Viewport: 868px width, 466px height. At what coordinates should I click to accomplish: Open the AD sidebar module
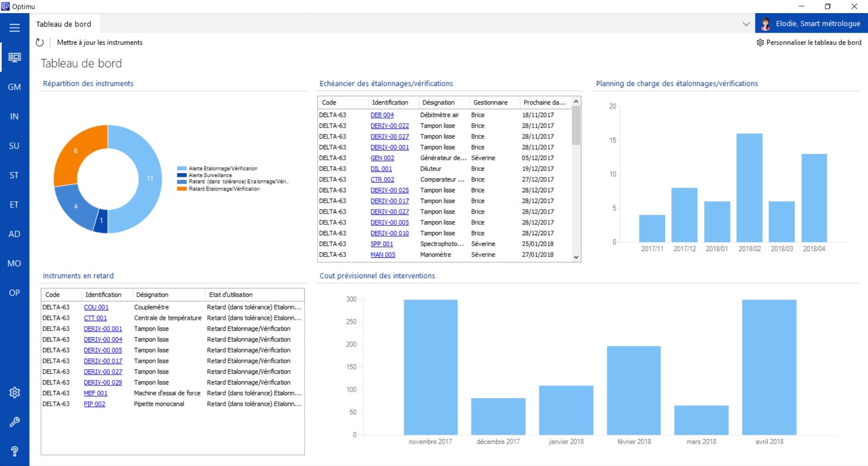pyautogui.click(x=14, y=234)
